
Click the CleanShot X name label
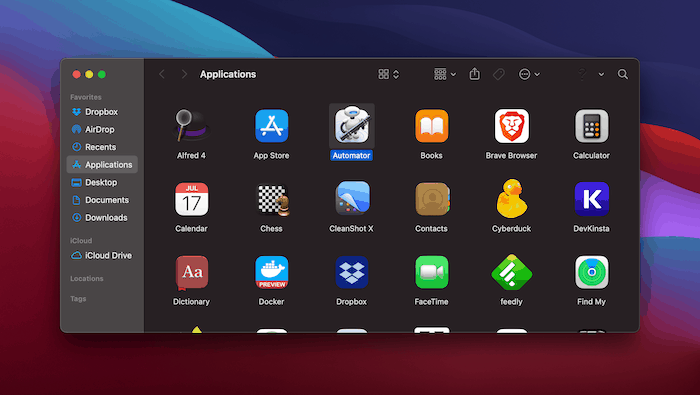(351, 229)
